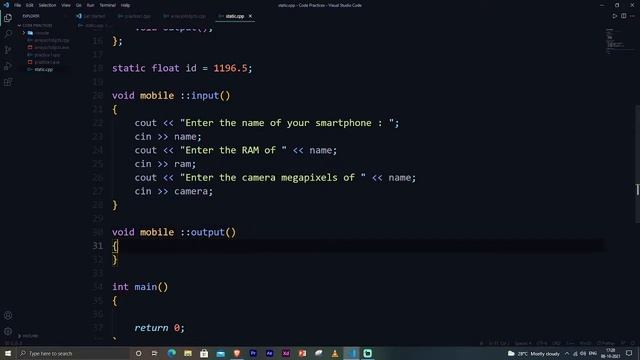
Task: Open practice.exe in the Explorer tree
Action: pyautogui.click(x=47, y=62)
